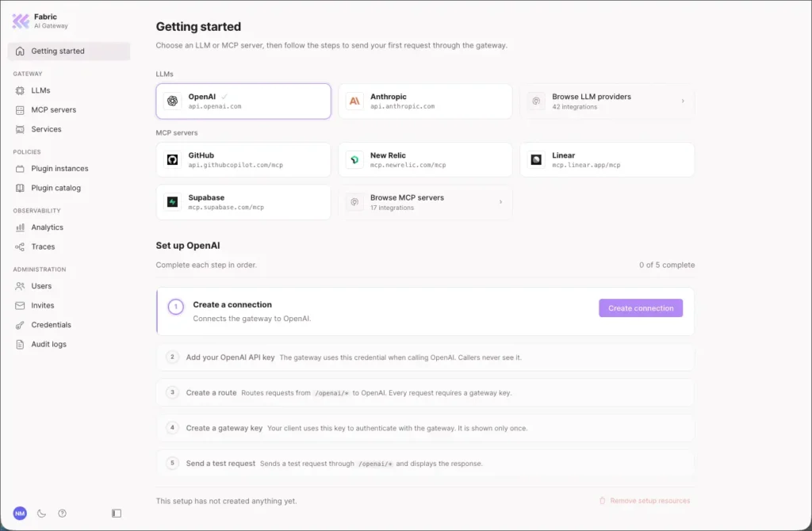
Task: Click the Audit logs document icon
Action: pos(20,345)
